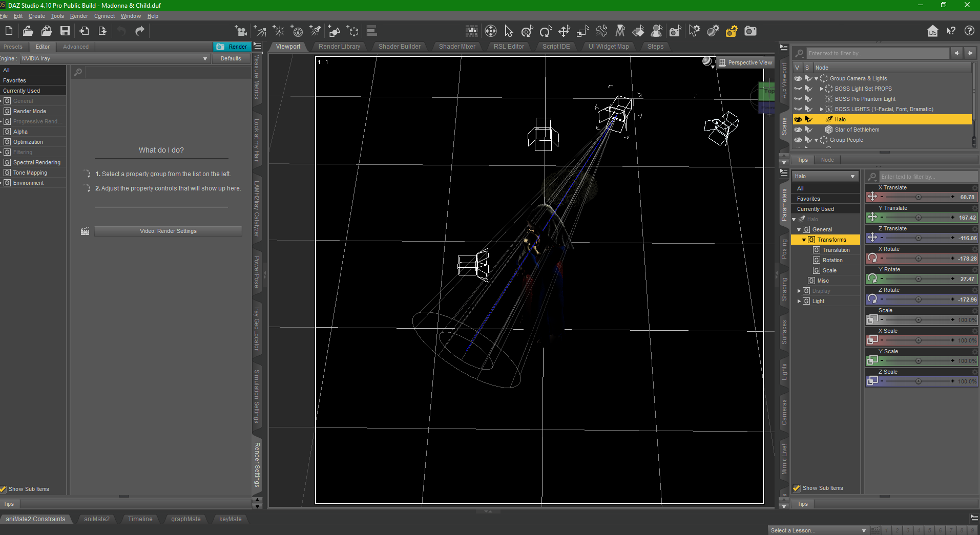Select the Rotate tool on the toolbar
The image size is (980, 535).
(x=545, y=31)
